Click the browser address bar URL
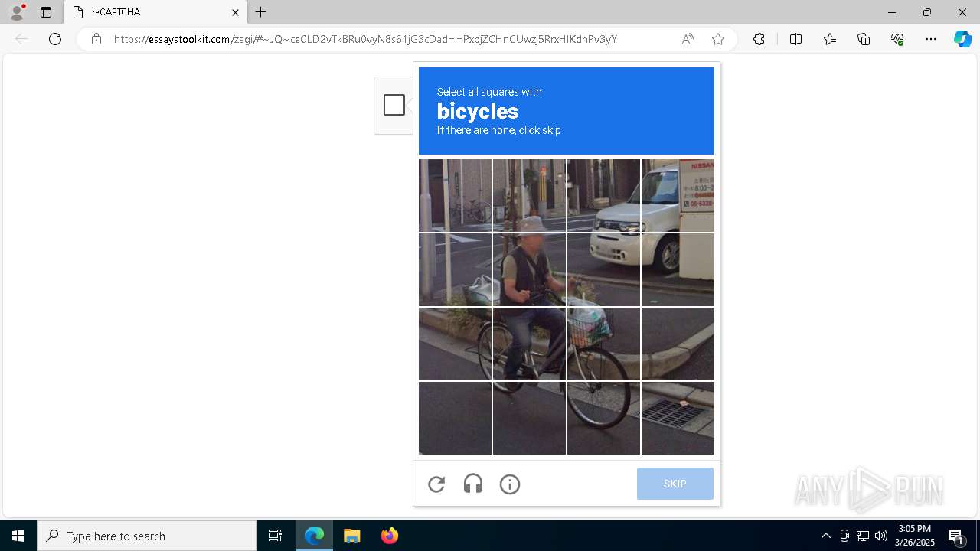 [x=365, y=39]
